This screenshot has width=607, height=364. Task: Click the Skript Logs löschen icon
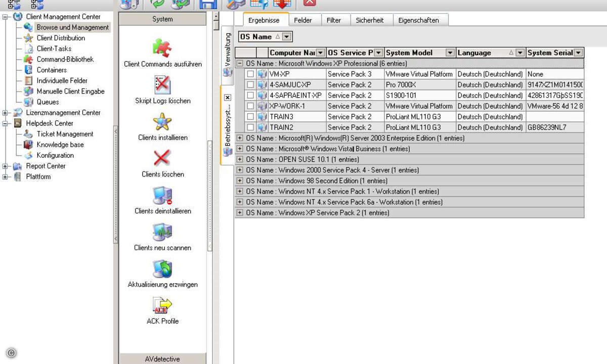click(162, 85)
